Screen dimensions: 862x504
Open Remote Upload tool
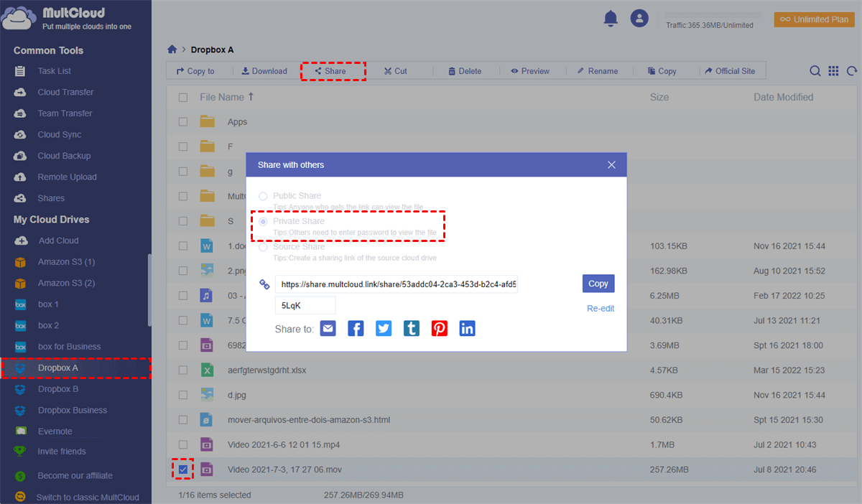pyautogui.click(x=67, y=177)
